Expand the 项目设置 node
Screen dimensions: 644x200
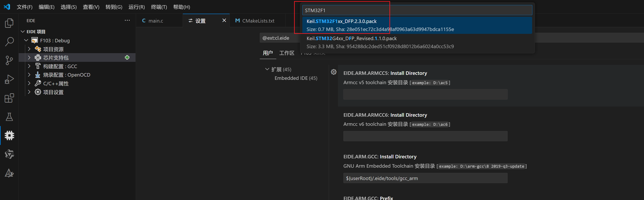[x=29, y=92]
